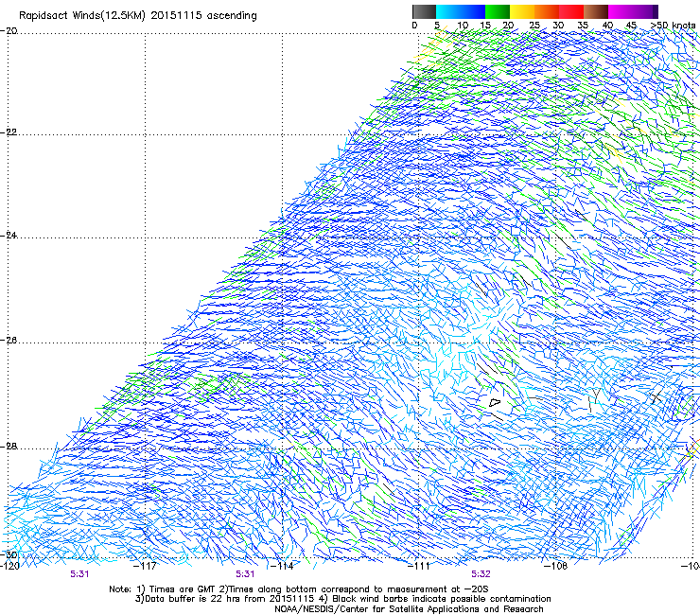This screenshot has width=700, height=615.
Task: Click the yellow 20-25 knots legend swatch
Action: pyautogui.click(x=522, y=11)
